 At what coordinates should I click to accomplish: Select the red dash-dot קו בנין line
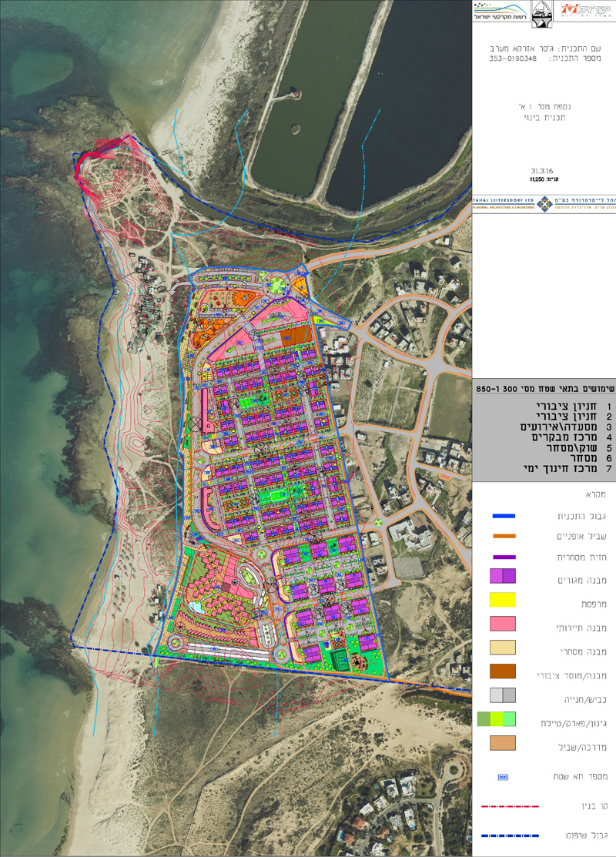510,806
